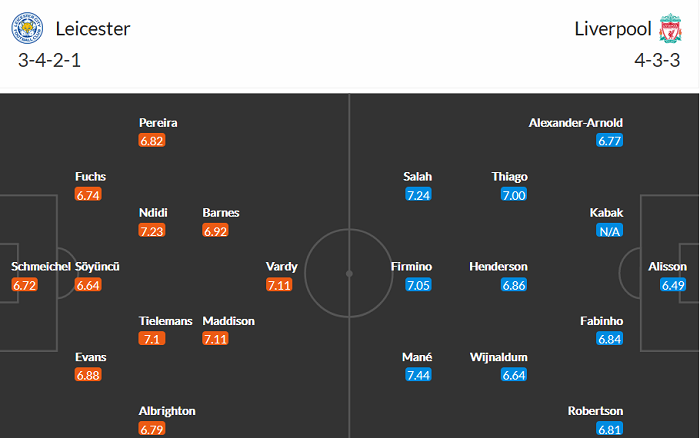This screenshot has height=438, width=700.
Task: Click Liverpool's 4-3-3 formation label
Action: pos(654,59)
